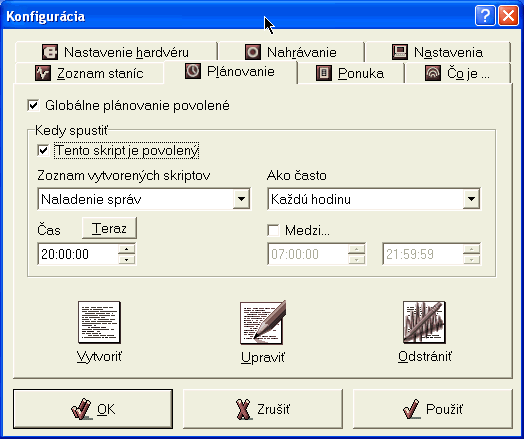The width and height of the screenshot is (524, 439).
Task: Click the Vytvoriť label
Action: 100,357
